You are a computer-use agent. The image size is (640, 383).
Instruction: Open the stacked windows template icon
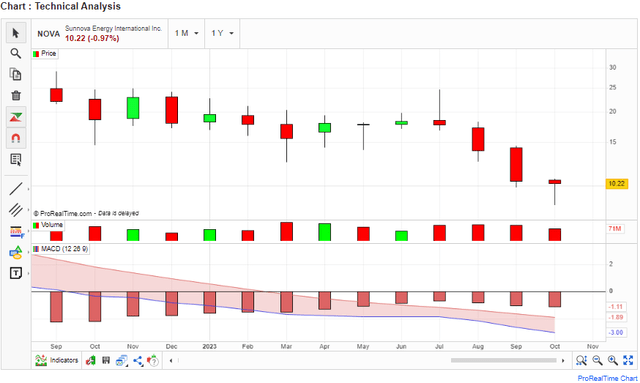(x=122, y=361)
